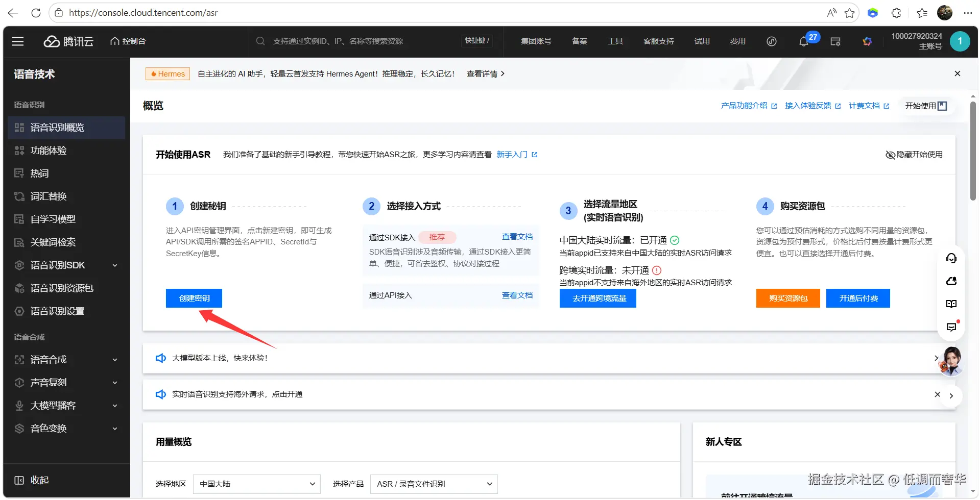
Task: Click the 语音识别资源包 sidebar icon
Action: coord(19,288)
